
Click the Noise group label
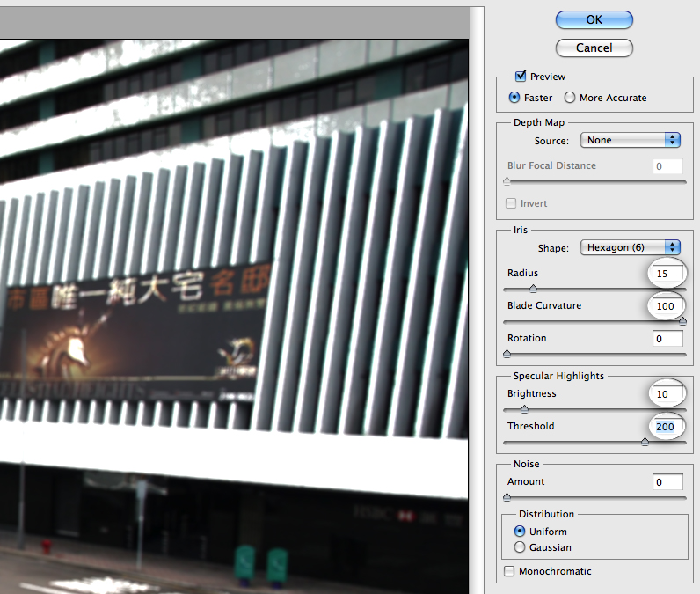click(527, 464)
